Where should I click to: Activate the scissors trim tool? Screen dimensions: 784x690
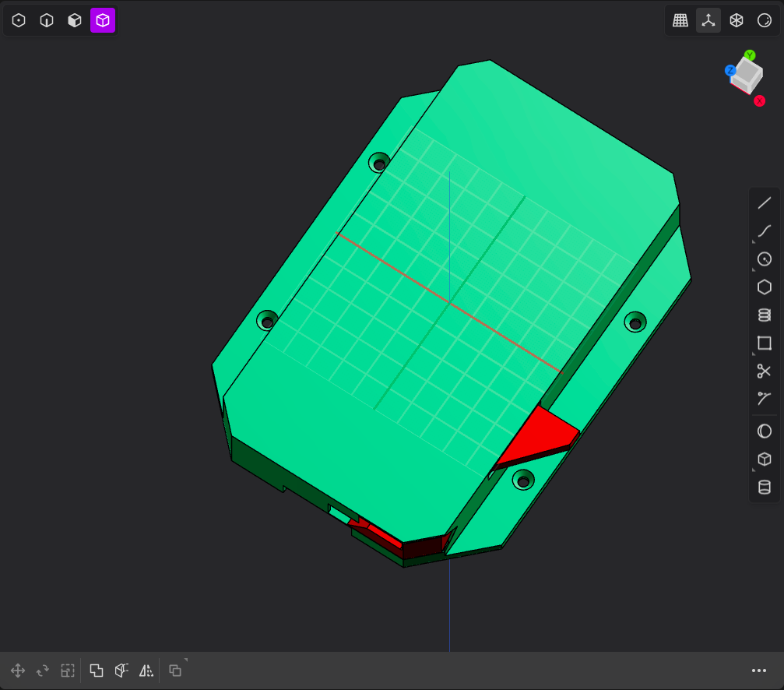coord(764,371)
